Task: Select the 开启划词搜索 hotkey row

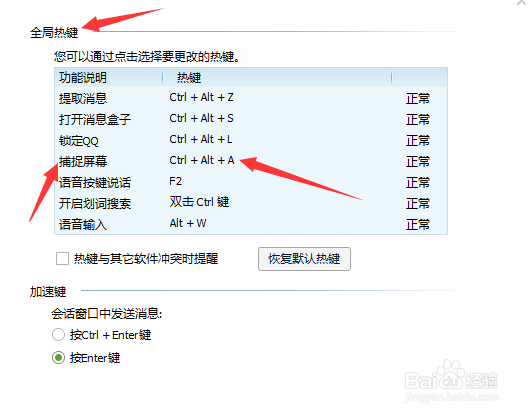Action: tap(251, 203)
